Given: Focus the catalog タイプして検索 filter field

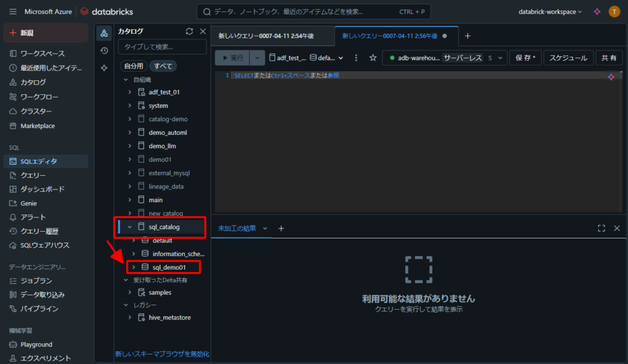Looking at the screenshot, I should click(162, 47).
